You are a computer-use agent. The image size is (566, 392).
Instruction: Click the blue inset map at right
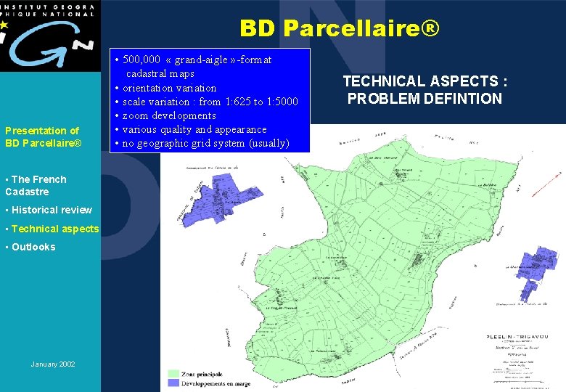point(536,274)
